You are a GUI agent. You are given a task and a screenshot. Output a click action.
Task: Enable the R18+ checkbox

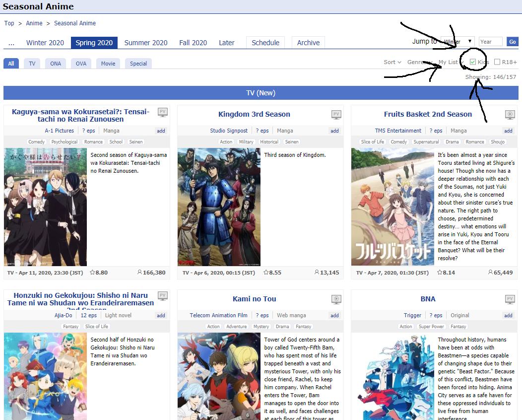pos(497,62)
